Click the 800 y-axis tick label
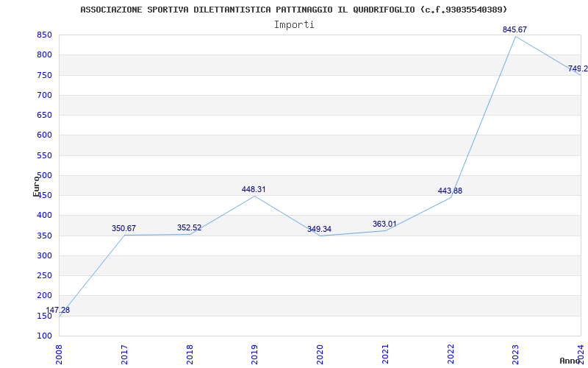This screenshot has height=368, width=588. tap(44, 54)
